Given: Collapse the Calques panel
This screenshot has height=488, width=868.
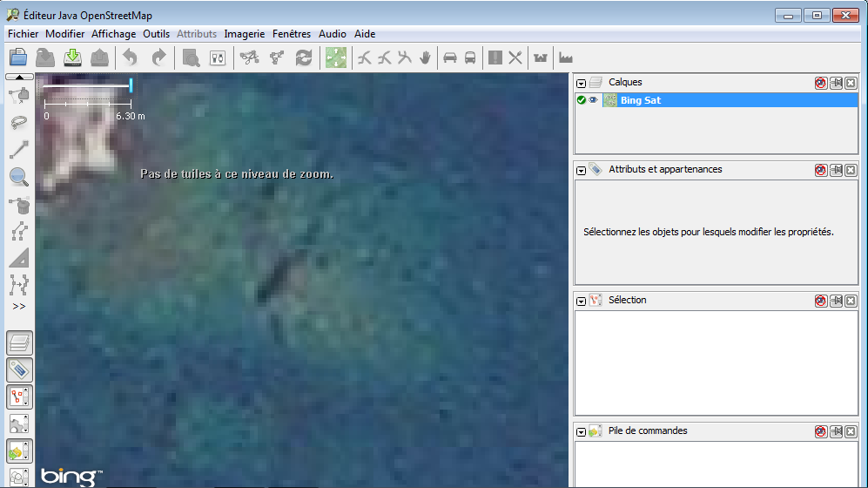Looking at the screenshot, I should 581,83.
